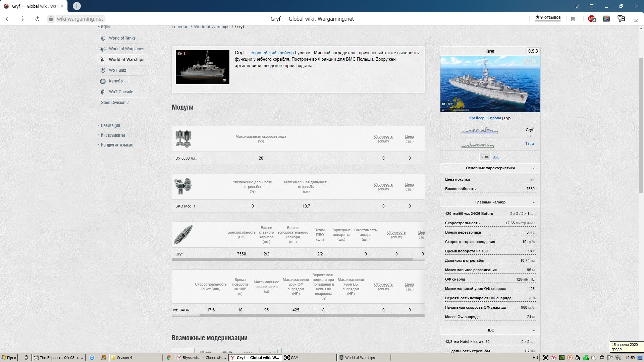Image resolution: width=644 pixels, height=362 pixels.
Task: Expand the Навигация sidebar menu
Action: pos(110,125)
